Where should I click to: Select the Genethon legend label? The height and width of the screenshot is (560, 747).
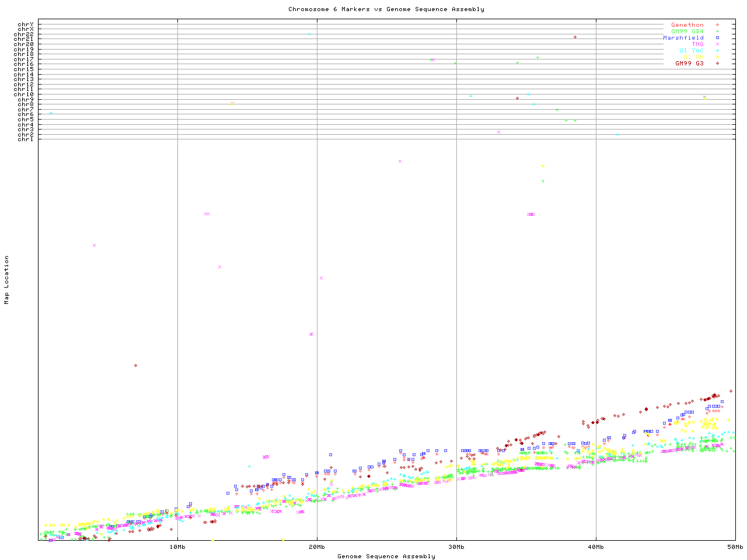687,25
